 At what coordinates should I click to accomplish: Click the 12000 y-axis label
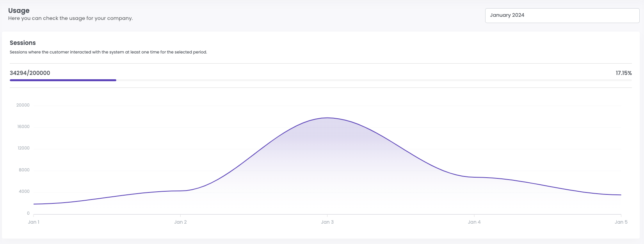tap(23, 148)
